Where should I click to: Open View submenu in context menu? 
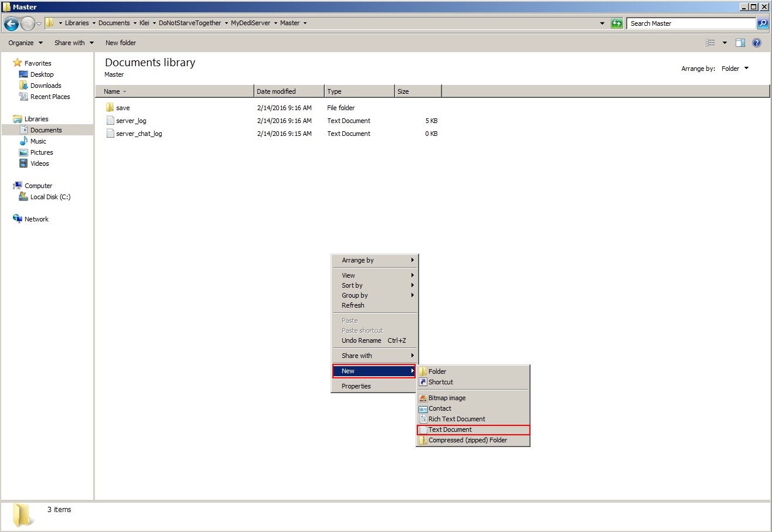[375, 275]
